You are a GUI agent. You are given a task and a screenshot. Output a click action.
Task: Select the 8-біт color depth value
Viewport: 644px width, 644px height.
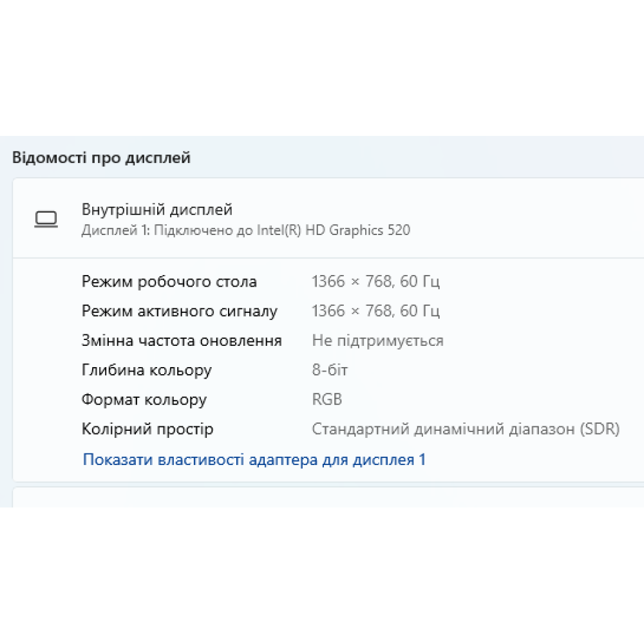[330, 370]
